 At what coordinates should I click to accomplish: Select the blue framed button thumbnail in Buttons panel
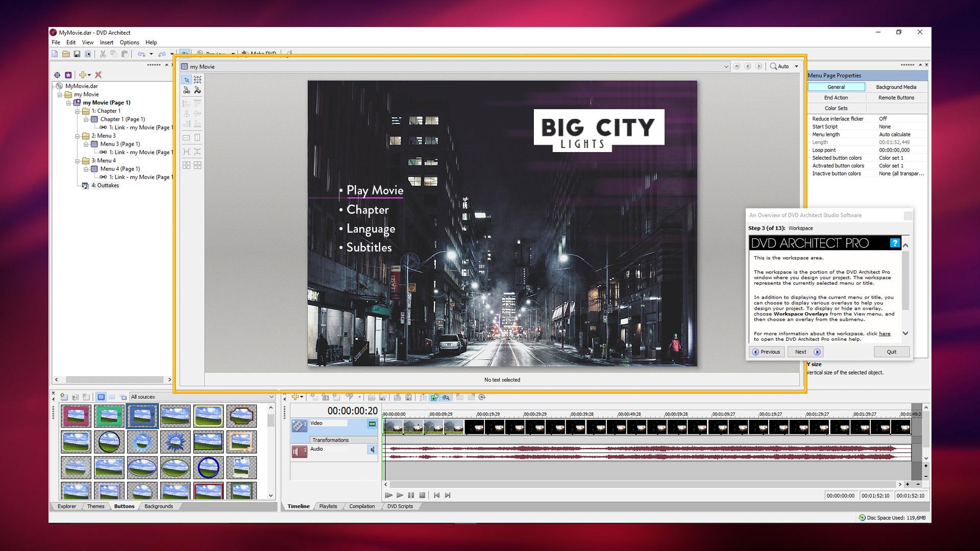click(142, 416)
